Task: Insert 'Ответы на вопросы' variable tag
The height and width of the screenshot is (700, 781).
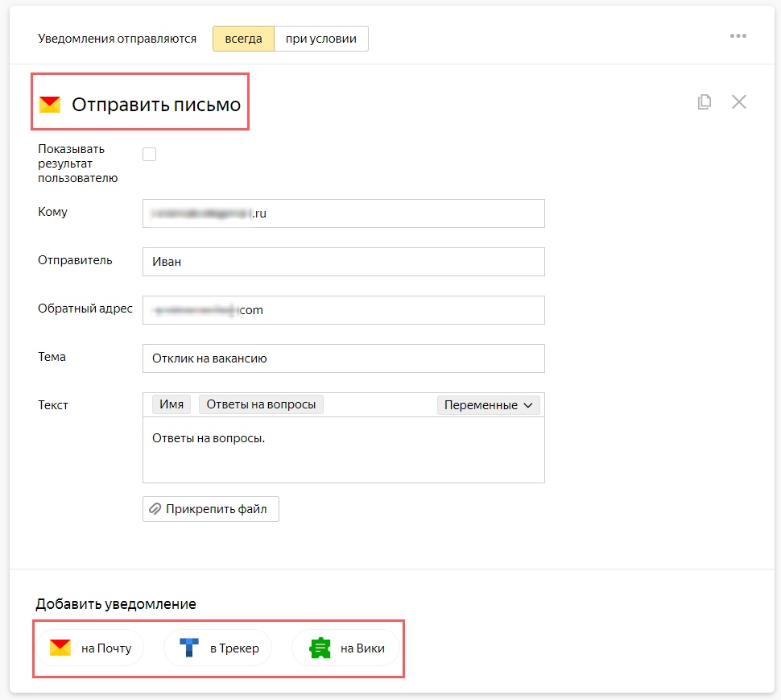Action: (261, 404)
